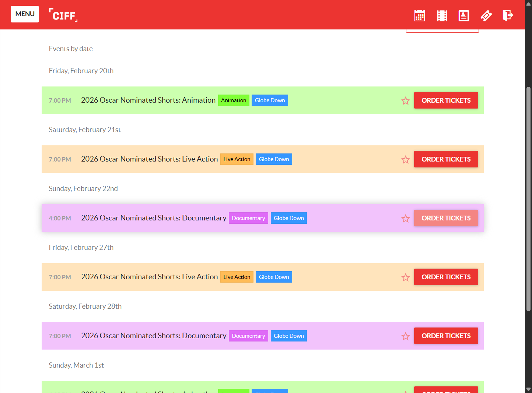Screen dimensions: 532x393
Task: Order tickets for Feb 27th Live Action
Action: tap(446, 277)
